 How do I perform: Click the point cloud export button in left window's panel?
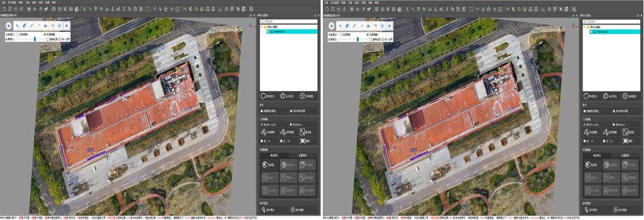[288, 96]
